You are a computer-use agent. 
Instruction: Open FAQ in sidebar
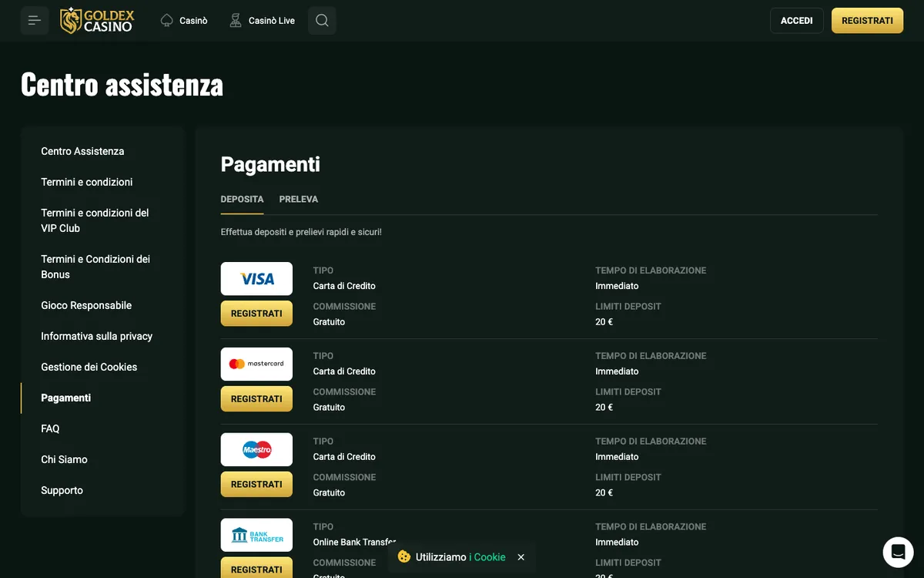pos(50,428)
